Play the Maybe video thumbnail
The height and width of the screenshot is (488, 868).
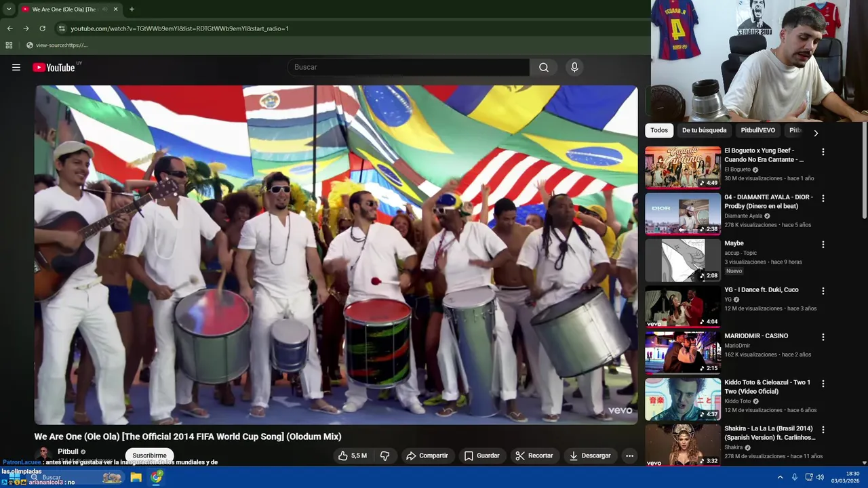tap(683, 260)
